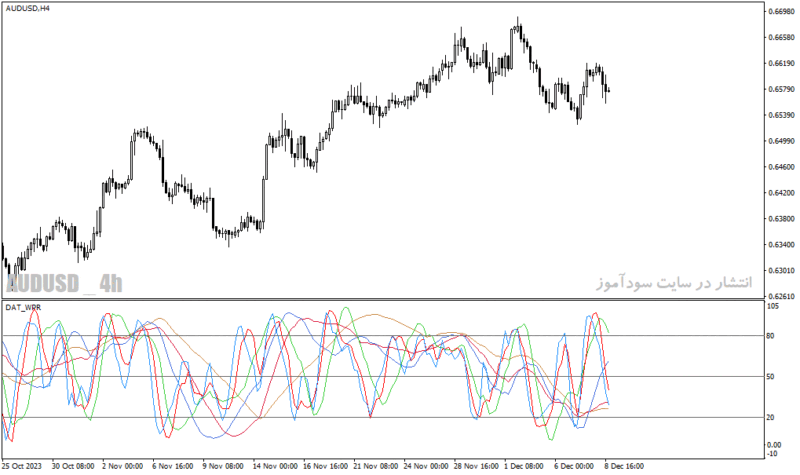Click the 21 Nov 08:00 time label
Image resolution: width=800 pixels, height=475 pixels.
point(376,466)
